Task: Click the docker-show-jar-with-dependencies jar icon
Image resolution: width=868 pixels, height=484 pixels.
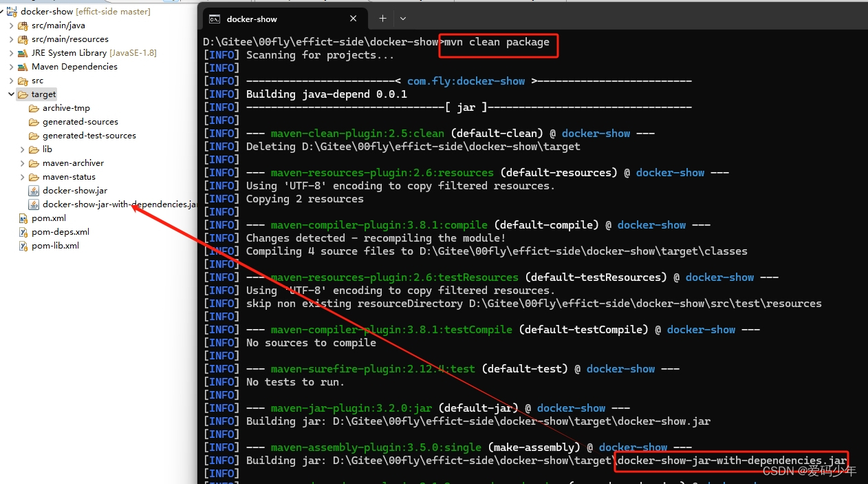Action: (x=34, y=204)
